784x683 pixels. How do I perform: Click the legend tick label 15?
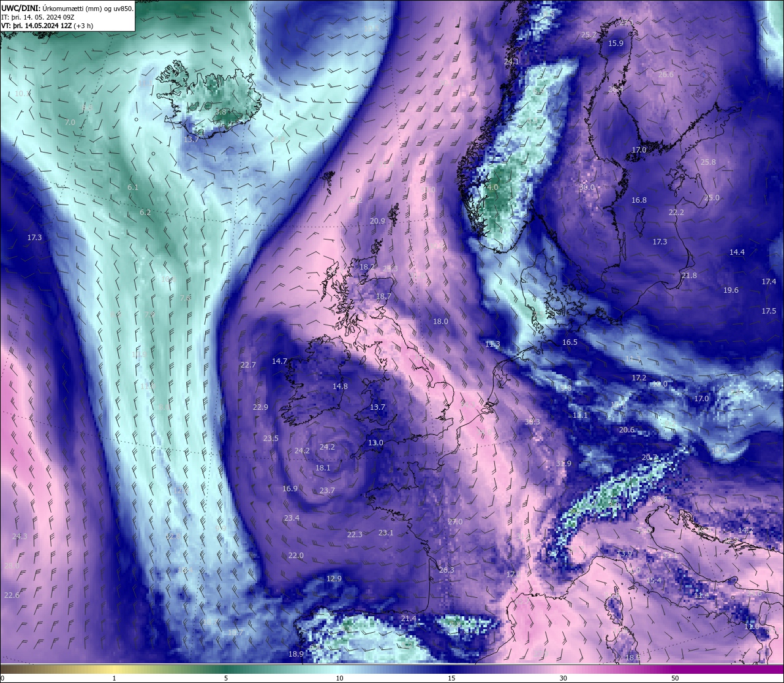tap(451, 678)
